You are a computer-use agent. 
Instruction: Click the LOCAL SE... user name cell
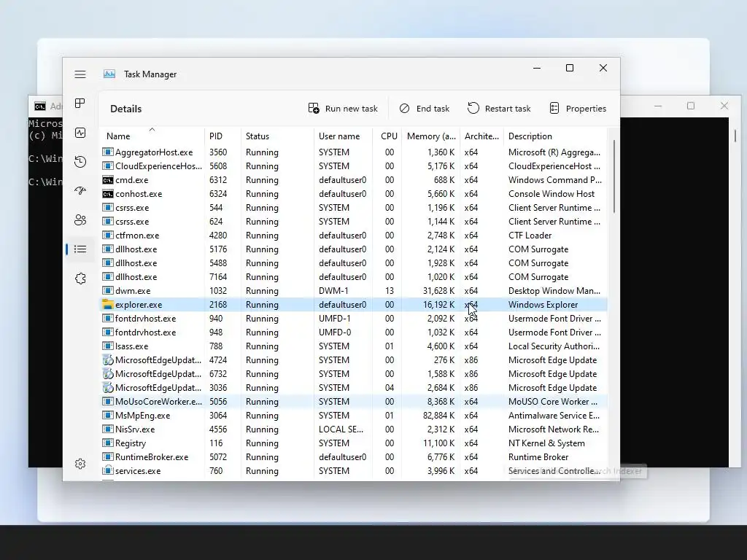tap(341, 429)
